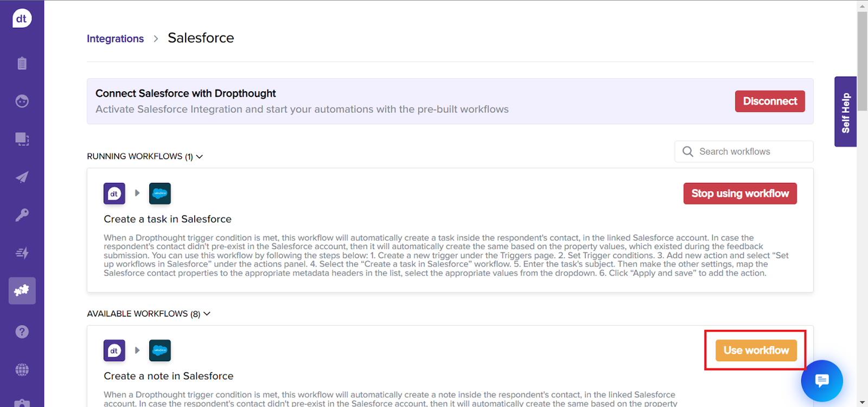Open the chat bubble in bottom corner
This screenshot has height=407, width=868.
821,381
